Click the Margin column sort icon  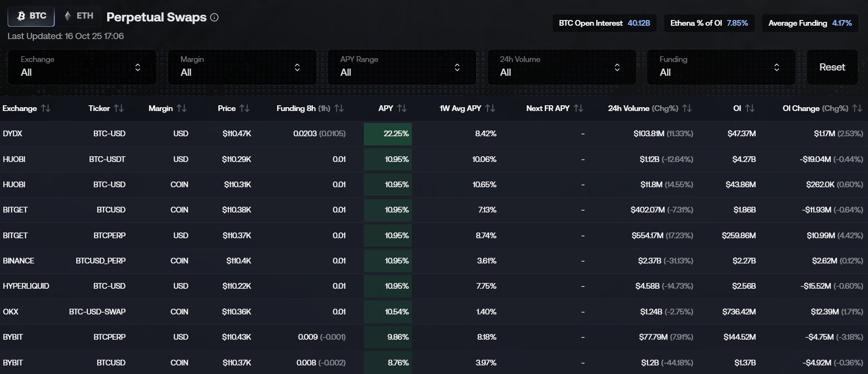click(182, 109)
